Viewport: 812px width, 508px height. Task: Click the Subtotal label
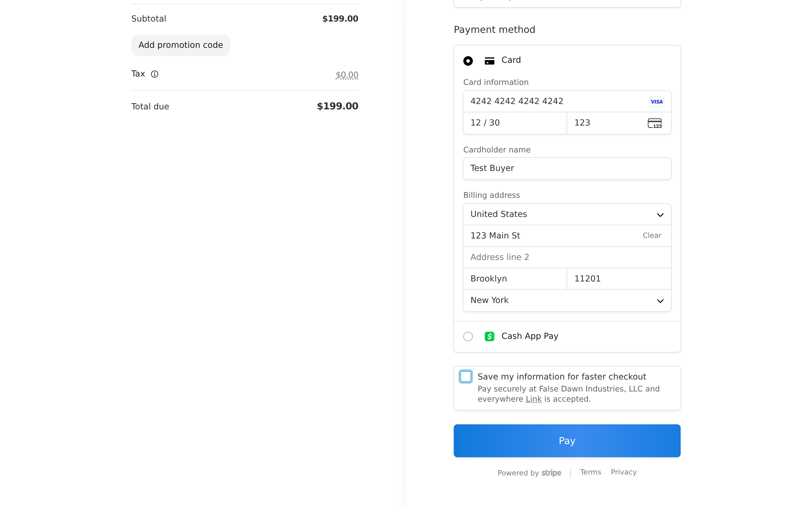point(149,19)
